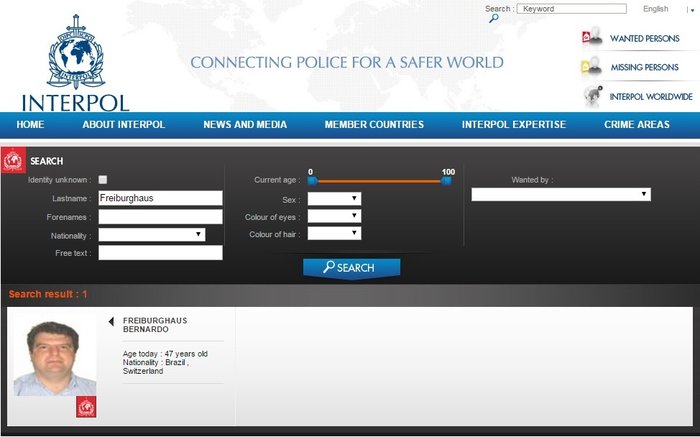Open the Member Countries menu

(374, 125)
